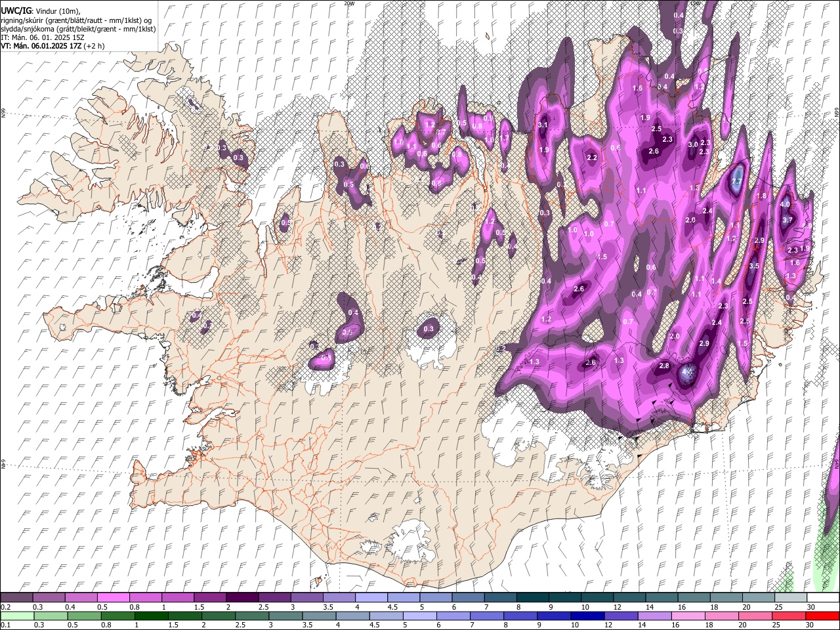Click the '3.7' snowfall value on map

[788, 220]
